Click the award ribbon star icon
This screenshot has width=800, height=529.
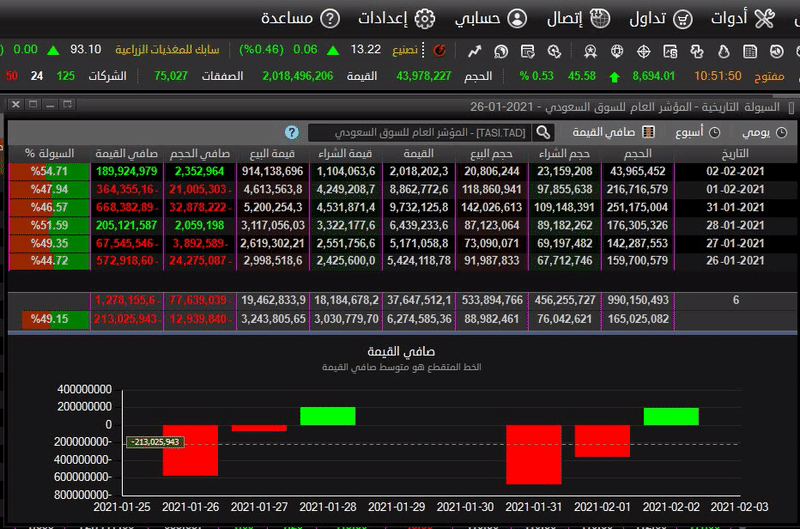pos(590,51)
